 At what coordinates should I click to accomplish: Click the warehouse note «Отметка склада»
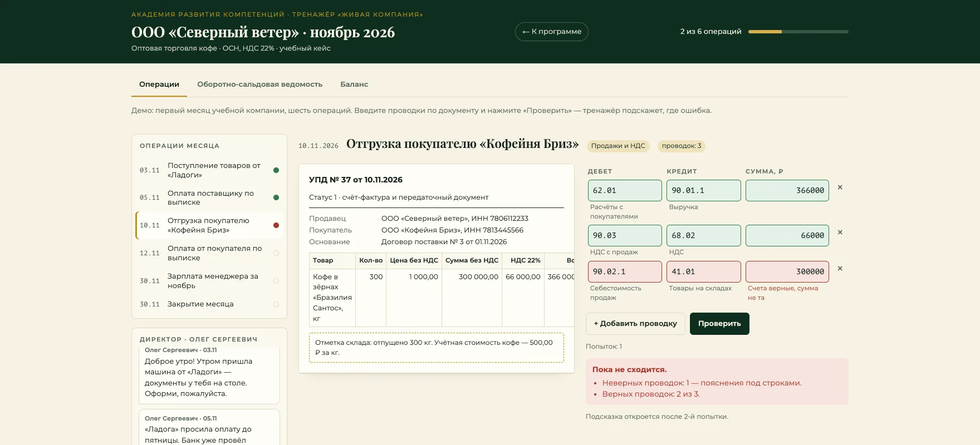[x=437, y=348]
